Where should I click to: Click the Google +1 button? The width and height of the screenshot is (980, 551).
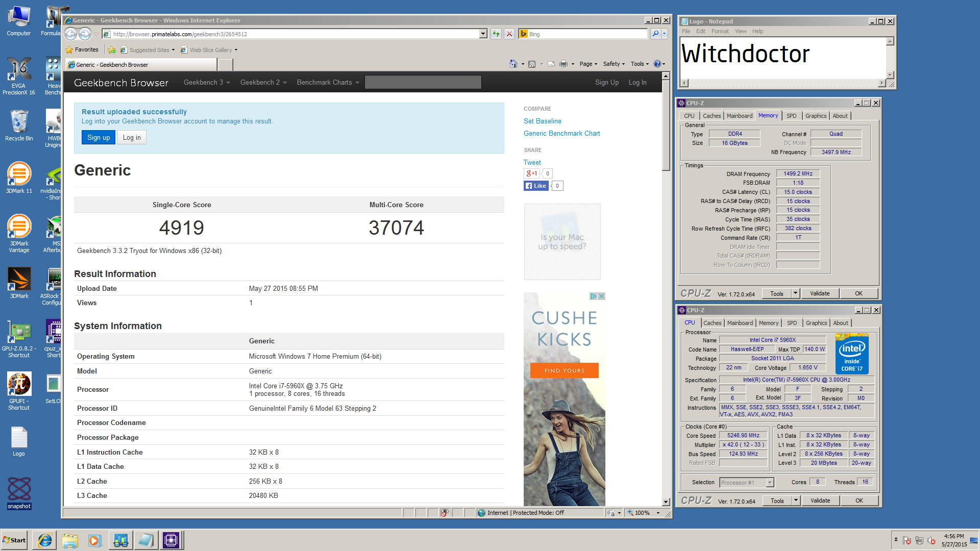532,173
